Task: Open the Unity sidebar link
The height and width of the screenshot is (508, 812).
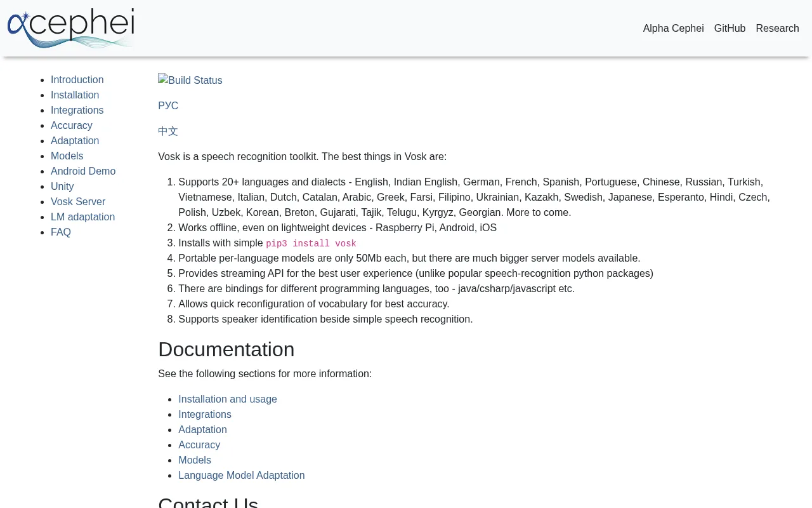Action: (62, 187)
